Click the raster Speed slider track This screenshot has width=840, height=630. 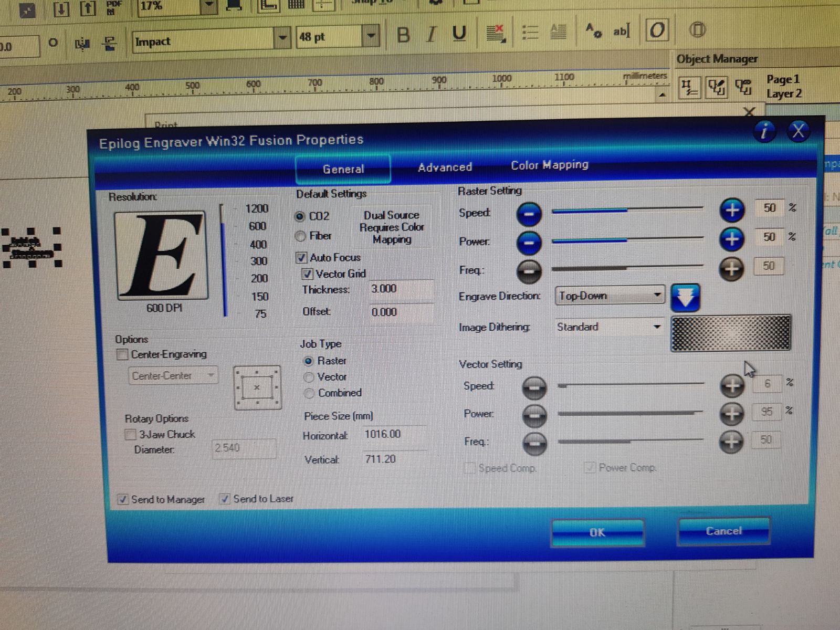pyautogui.click(x=628, y=210)
